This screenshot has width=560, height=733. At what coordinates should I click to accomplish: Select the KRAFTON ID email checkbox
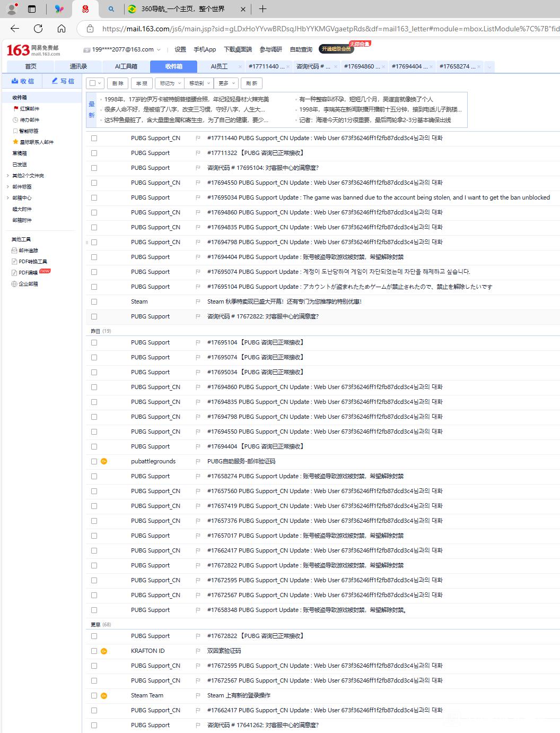pyautogui.click(x=94, y=651)
